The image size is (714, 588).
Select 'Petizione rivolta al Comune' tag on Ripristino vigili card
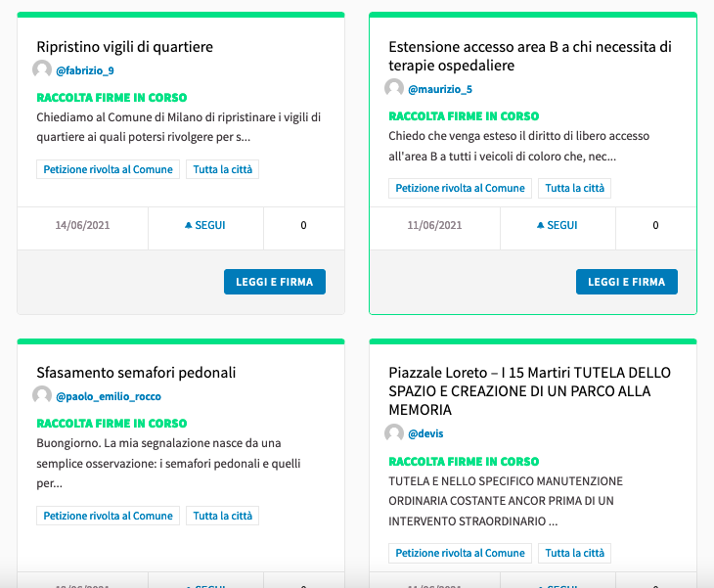click(108, 169)
